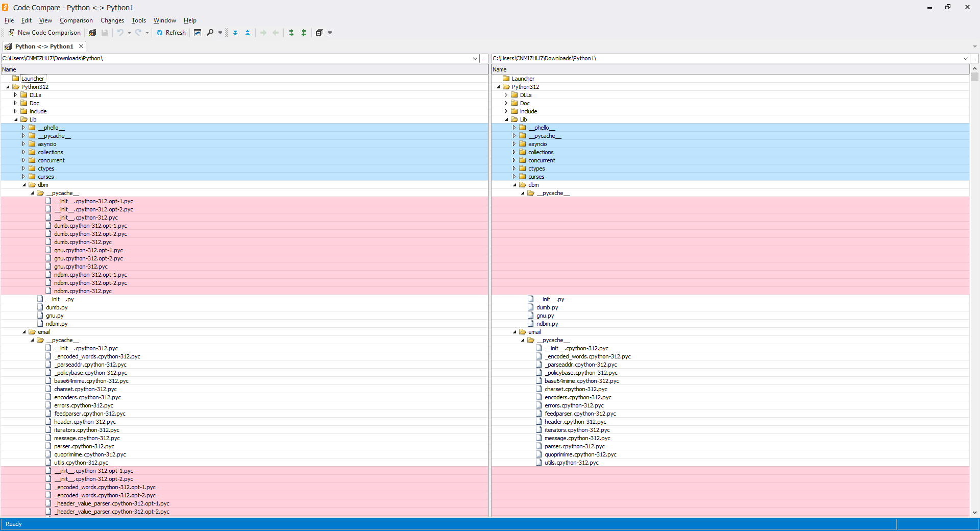Open the File menu
The width and height of the screenshot is (980, 531).
pyautogui.click(x=9, y=20)
